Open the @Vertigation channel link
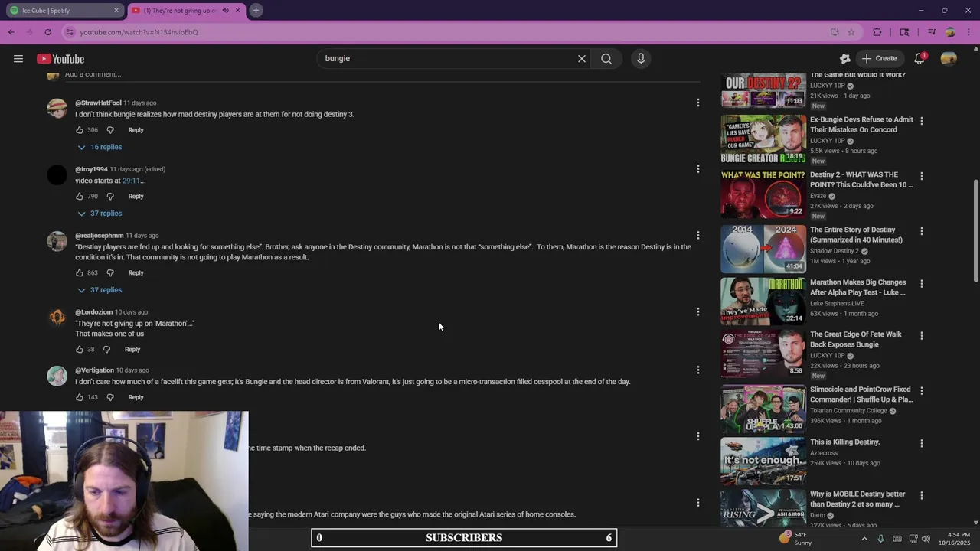The height and width of the screenshot is (551, 980). (x=94, y=370)
